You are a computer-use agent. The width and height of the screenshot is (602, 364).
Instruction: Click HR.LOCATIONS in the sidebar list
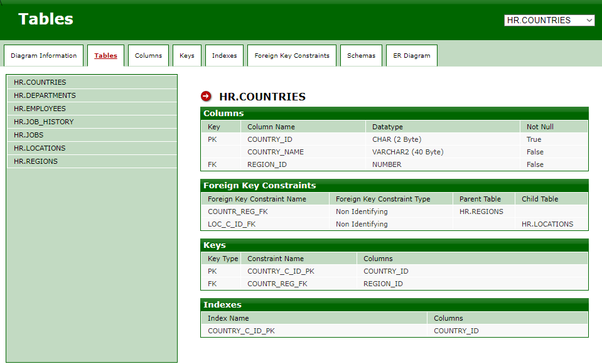(x=40, y=148)
